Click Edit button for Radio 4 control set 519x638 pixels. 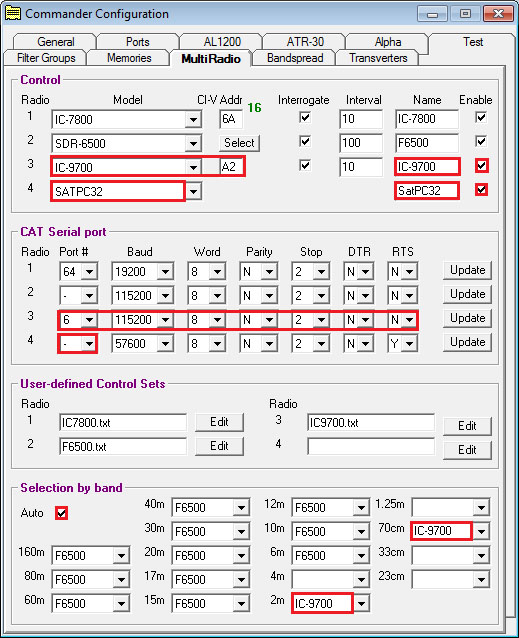click(467, 450)
